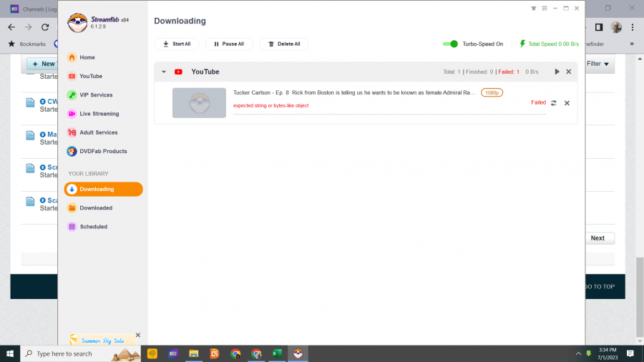This screenshot has width=644, height=362.
Task: Go forward in the browser window
Action: pos(29,27)
